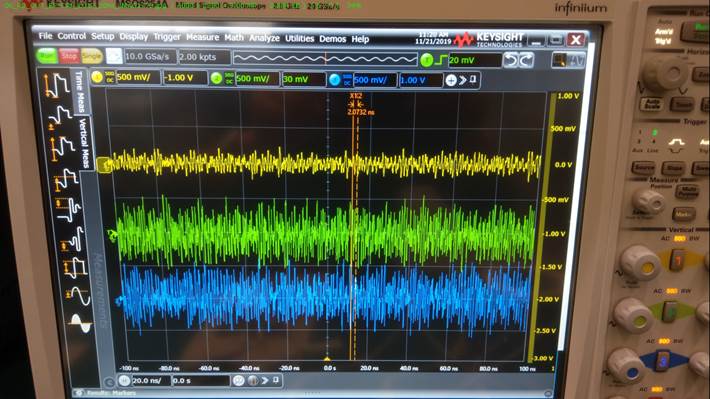Select the rising edge trigger slope icon
Viewport: 710px width, 399px height.
[x=441, y=60]
